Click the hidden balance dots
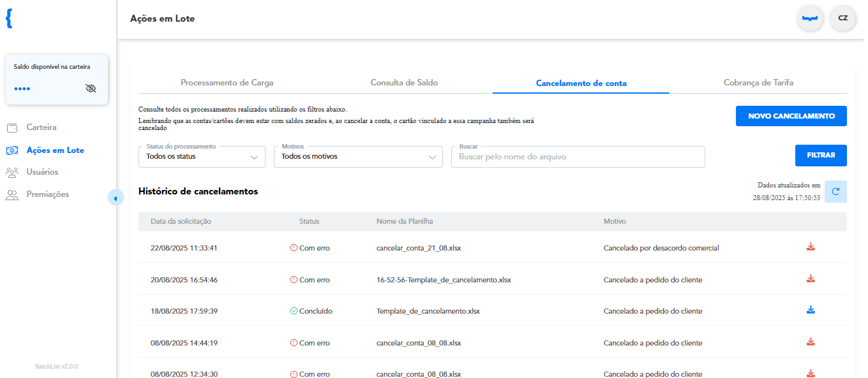This screenshot has width=868, height=378. [x=22, y=89]
